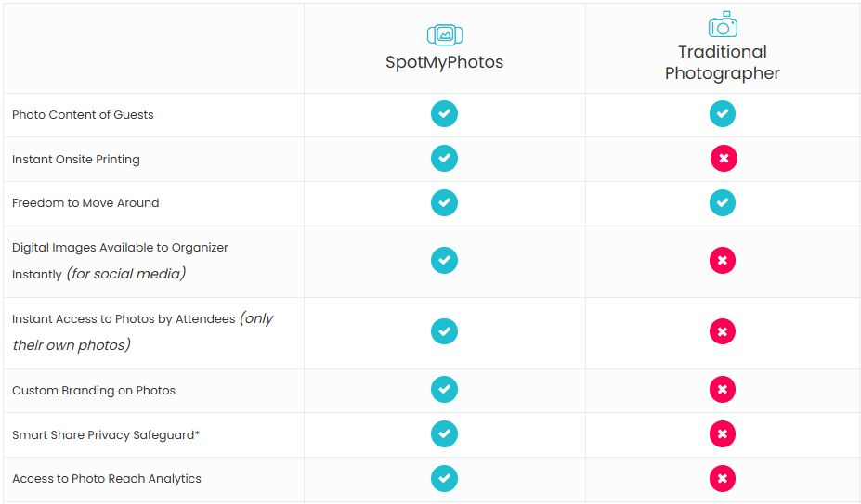Screen dimensions: 861x504
Task: Click SpotMyPhotos checkmark for Smart Share Privacy Safeguard
Action: point(444,433)
